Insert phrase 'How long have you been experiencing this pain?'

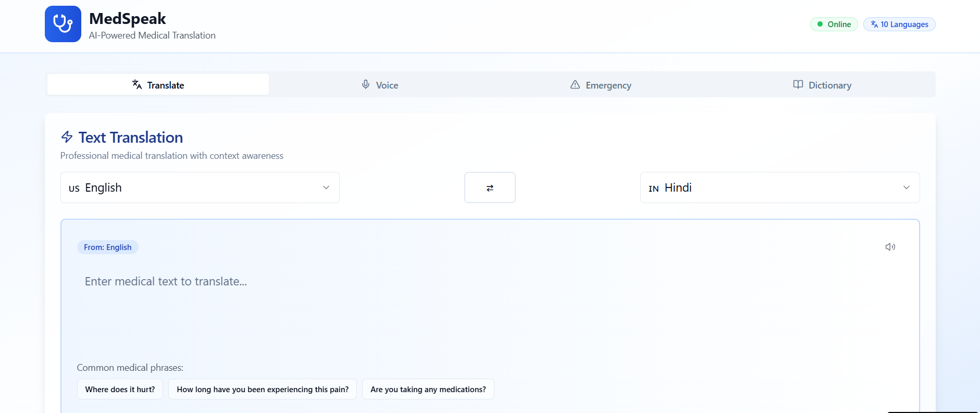263,389
